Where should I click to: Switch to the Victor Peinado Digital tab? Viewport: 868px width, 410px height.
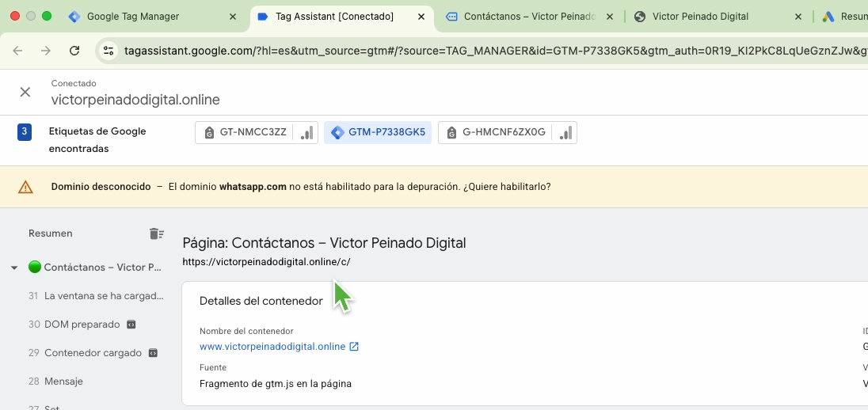point(700,17)
